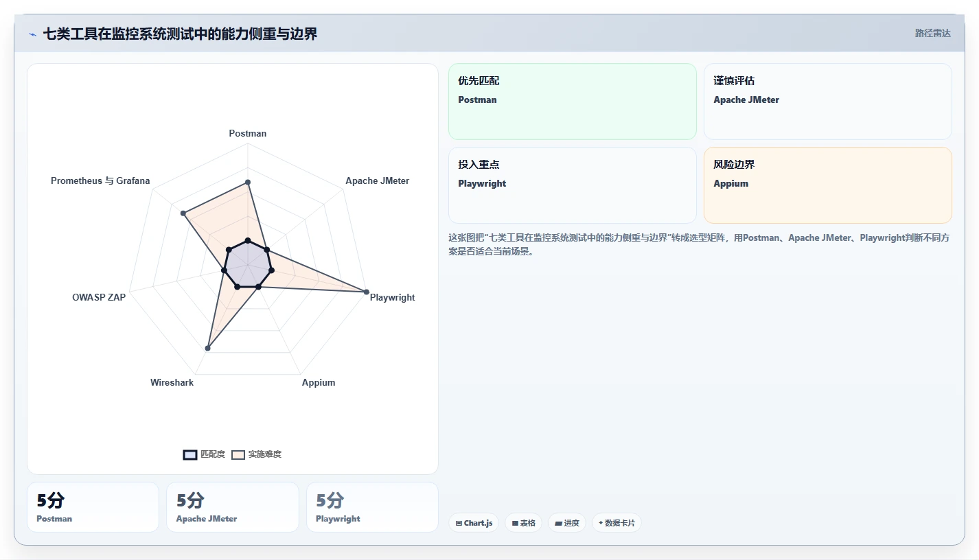Screen dimensions: 979x560
Task: Click the Wireshark radar axis label
Action: pyautogui.click(x=172, y=383)
